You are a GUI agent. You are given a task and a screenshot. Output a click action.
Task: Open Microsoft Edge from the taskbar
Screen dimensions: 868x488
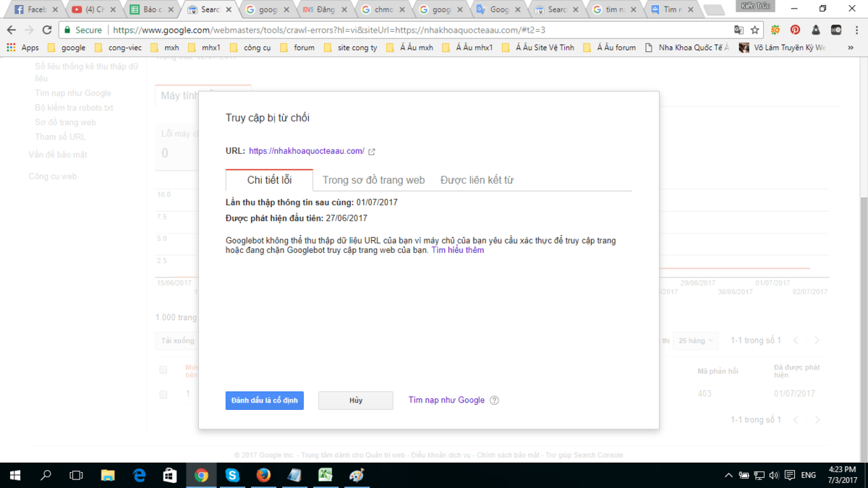pos(139,475)
